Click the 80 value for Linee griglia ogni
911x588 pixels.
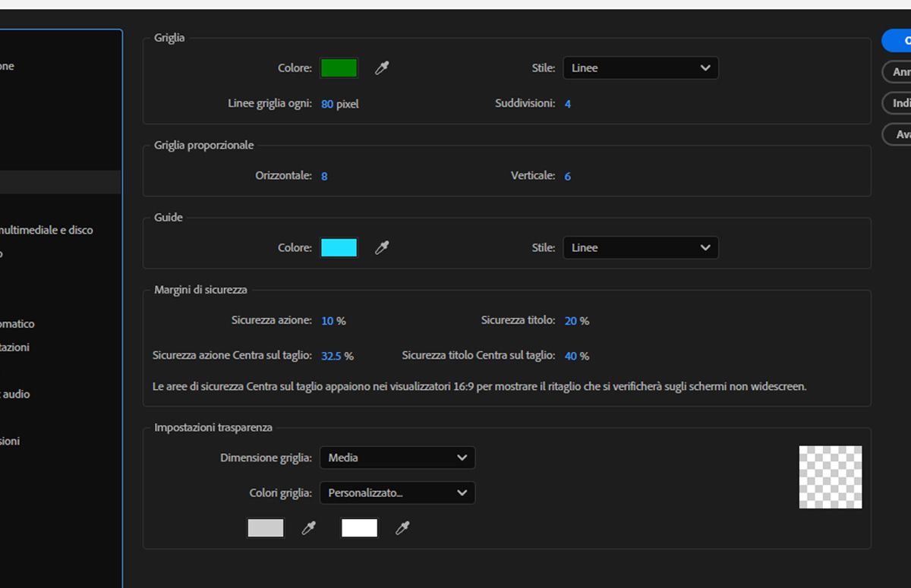click(x=327, y=104)
